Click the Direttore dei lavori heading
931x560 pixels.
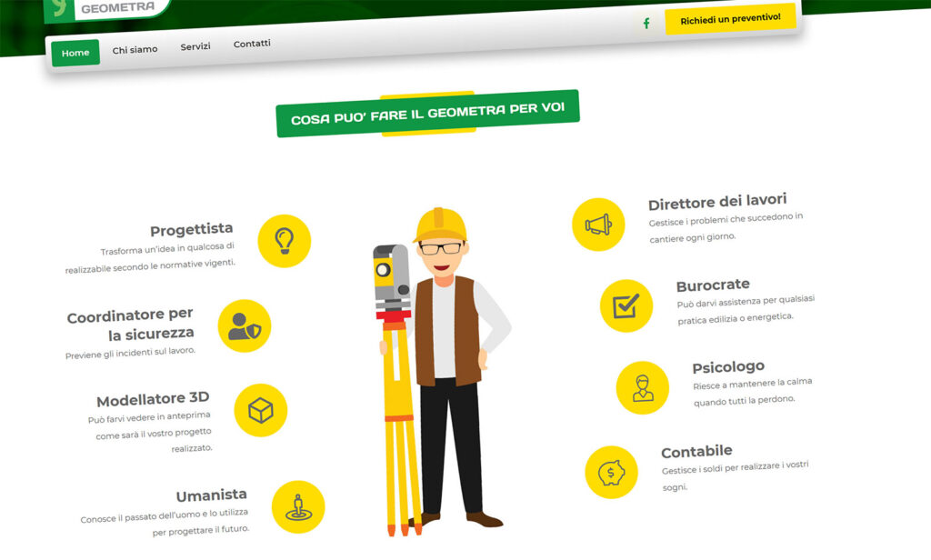[717, 202]
